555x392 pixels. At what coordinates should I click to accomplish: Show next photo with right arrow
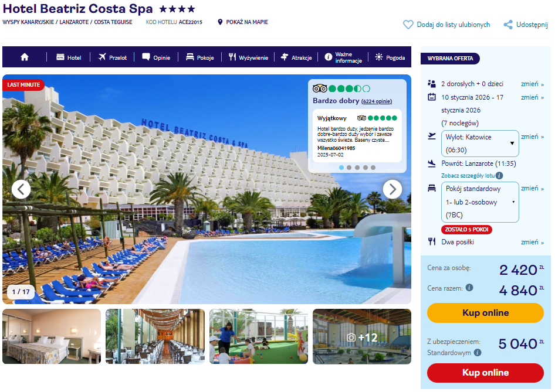pyautogui.click(x=392, y=189)
